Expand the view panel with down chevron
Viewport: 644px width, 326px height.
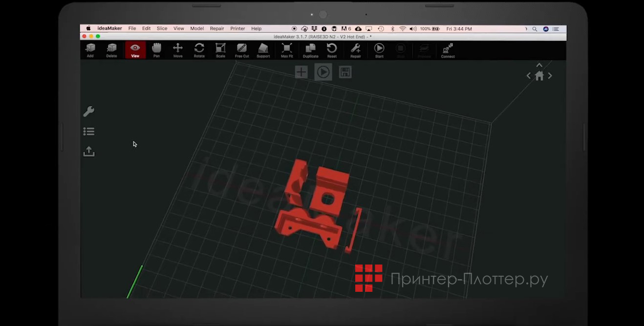point(539,65)
